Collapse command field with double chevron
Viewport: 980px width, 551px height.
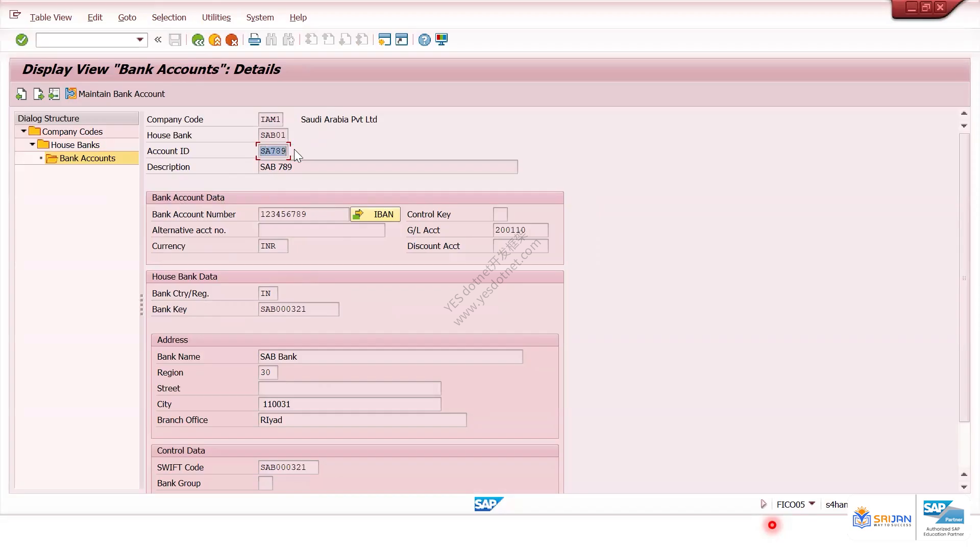pyautogui.click(x=158, y=39)
